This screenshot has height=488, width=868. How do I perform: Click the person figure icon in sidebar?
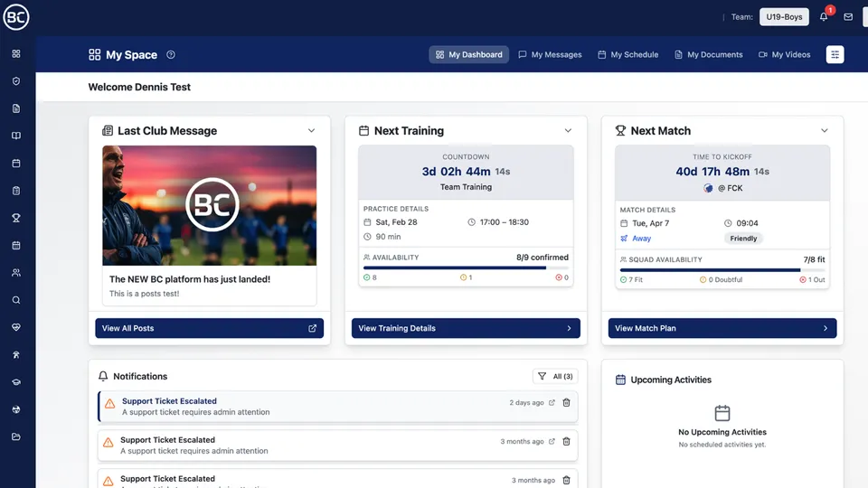coord(16,354)
